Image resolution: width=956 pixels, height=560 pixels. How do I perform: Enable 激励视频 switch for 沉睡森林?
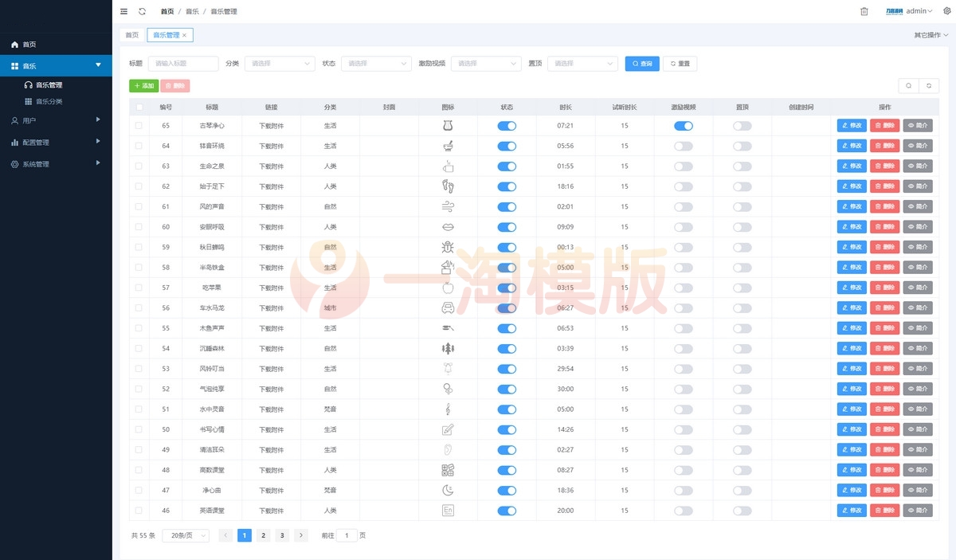[x=684, y=348]
